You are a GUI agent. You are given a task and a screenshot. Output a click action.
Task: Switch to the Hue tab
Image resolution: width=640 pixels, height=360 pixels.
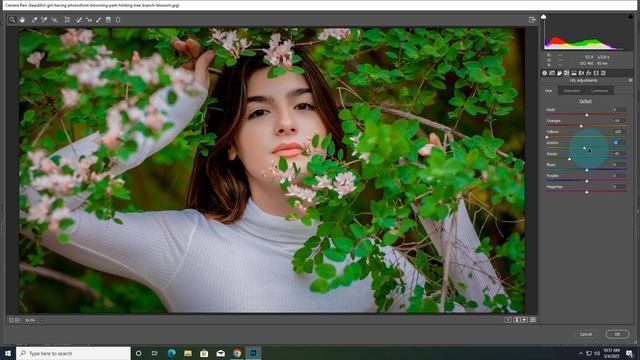click(x=549, y=91)
